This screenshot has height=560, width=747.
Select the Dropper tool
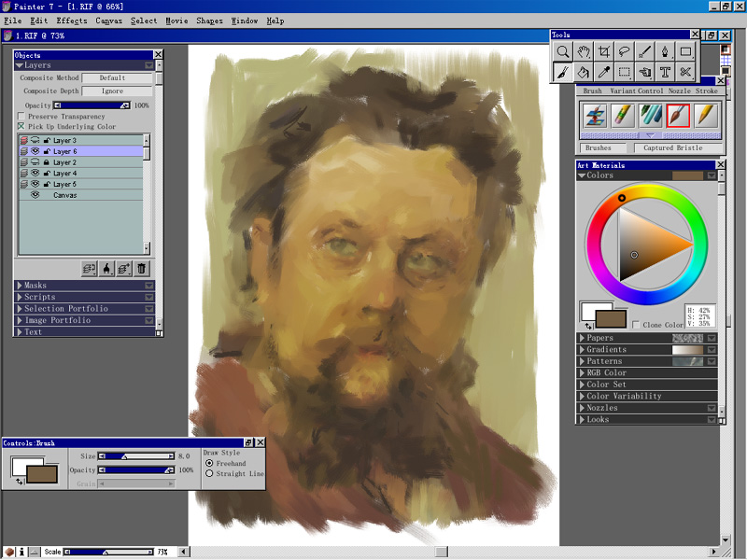tap(603, 72)
